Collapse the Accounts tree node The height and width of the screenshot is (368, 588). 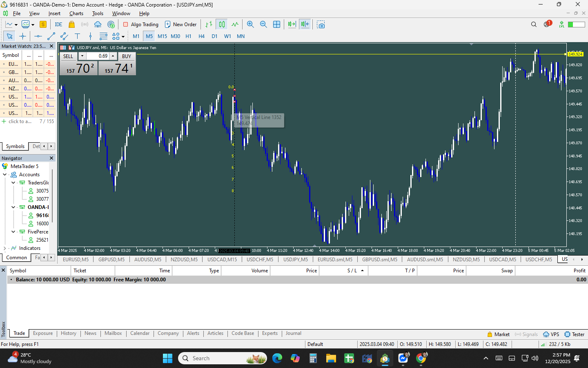[5, 175]
